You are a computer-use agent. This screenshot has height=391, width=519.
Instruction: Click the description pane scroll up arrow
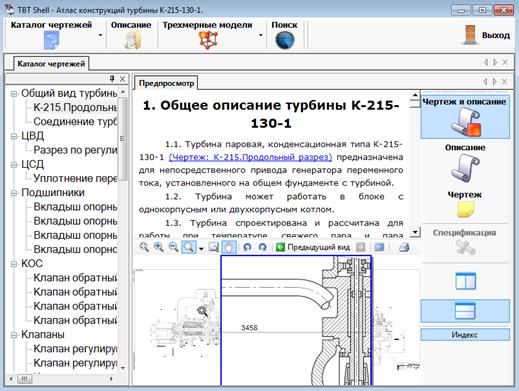pos(415,95)
